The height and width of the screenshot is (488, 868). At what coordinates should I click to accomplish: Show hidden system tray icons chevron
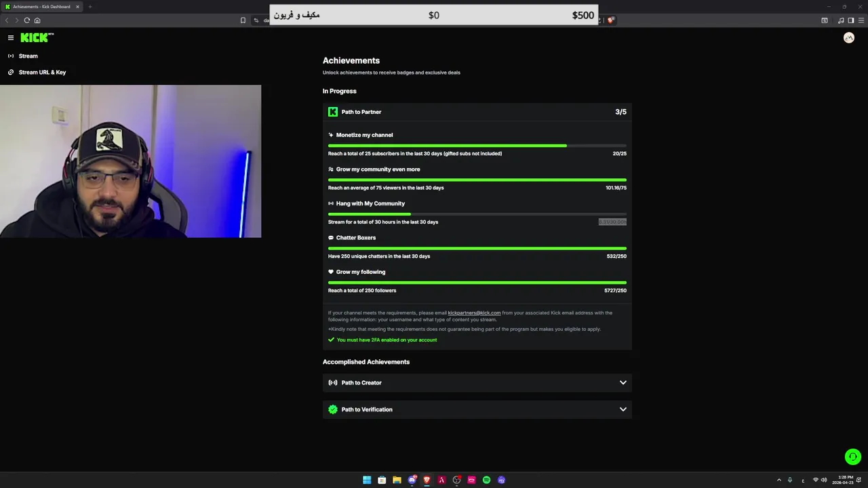pos(779,480)
